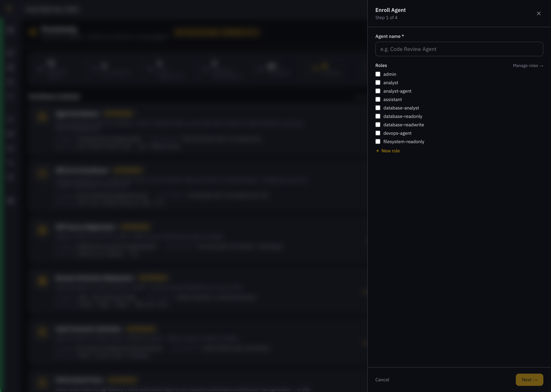The height and width of the screenshot is (392, 551).
Task: Select the filesystem-readonly role checkbox
Action: [x=378, y=142]
